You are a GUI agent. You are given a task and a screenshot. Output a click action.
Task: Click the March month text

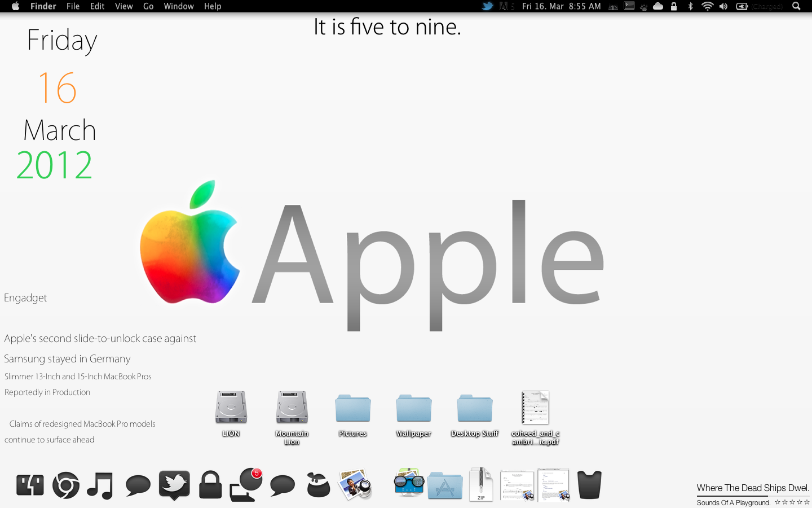(x=60, y=130)
